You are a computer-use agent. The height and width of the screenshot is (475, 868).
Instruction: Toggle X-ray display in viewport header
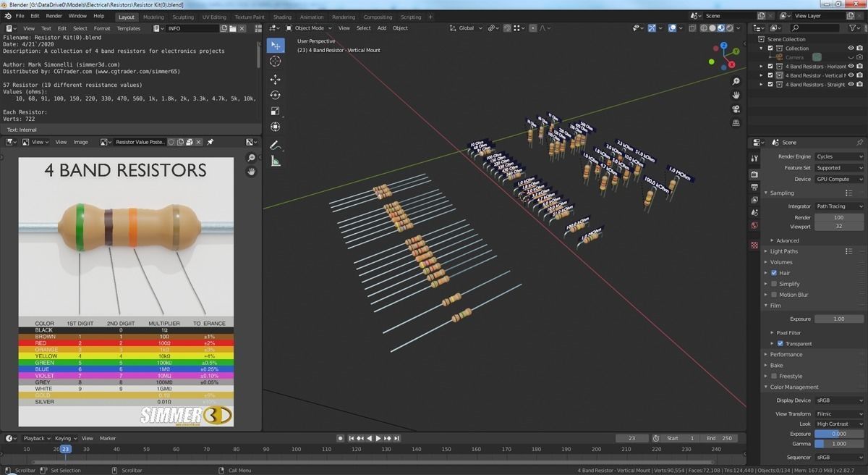pos(694,28)
